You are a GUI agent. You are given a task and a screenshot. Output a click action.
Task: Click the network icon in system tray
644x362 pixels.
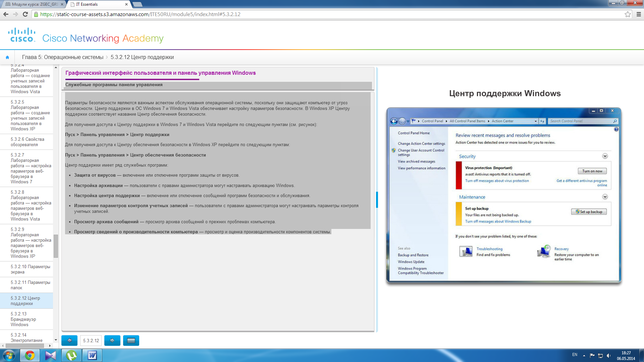[x=600, y=355]
